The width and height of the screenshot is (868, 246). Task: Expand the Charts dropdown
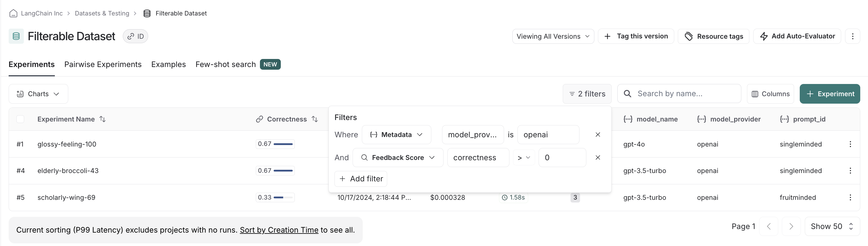click(x=38, y=94)
